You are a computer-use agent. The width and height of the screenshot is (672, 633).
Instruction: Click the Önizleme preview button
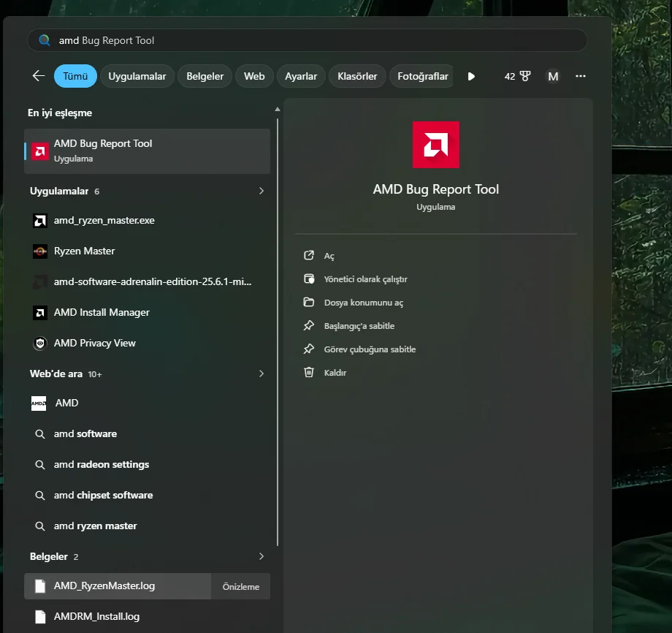pyautogui.click(x=241, y=586)
